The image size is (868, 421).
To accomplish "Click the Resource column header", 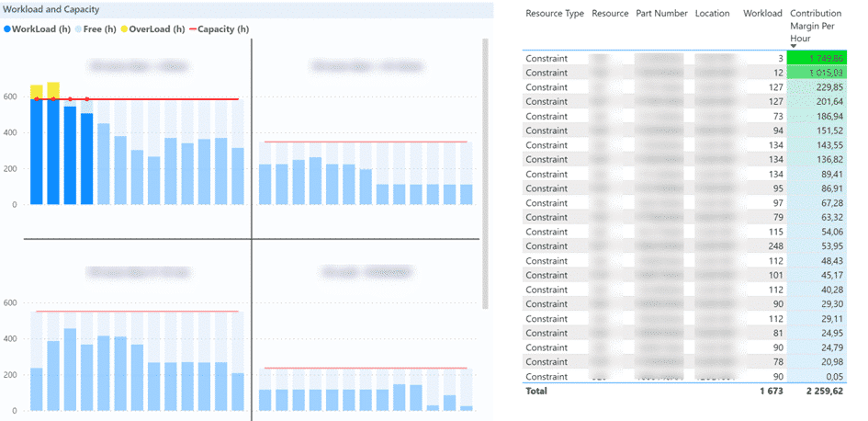I will point(610,14).
